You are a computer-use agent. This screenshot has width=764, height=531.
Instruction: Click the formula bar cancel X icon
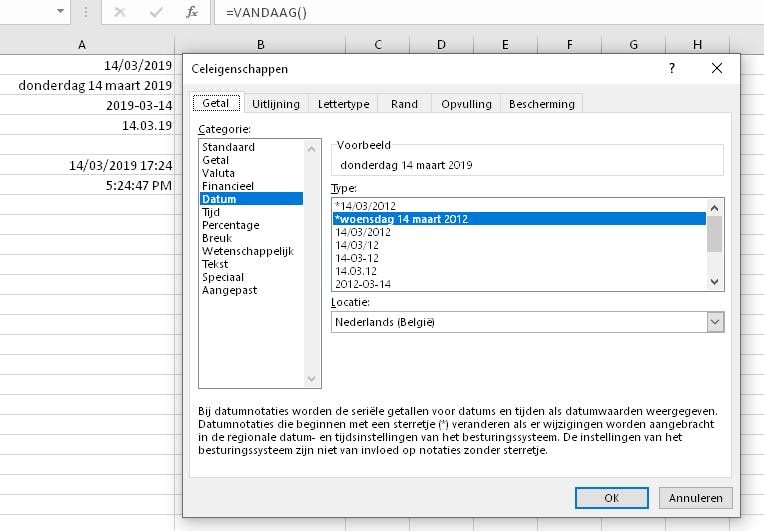pos(120,12)
